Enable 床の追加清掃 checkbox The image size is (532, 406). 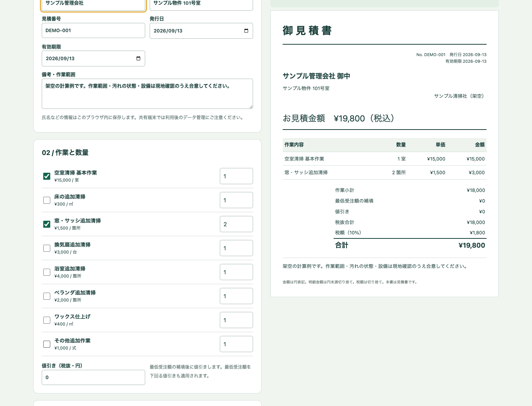47,200
